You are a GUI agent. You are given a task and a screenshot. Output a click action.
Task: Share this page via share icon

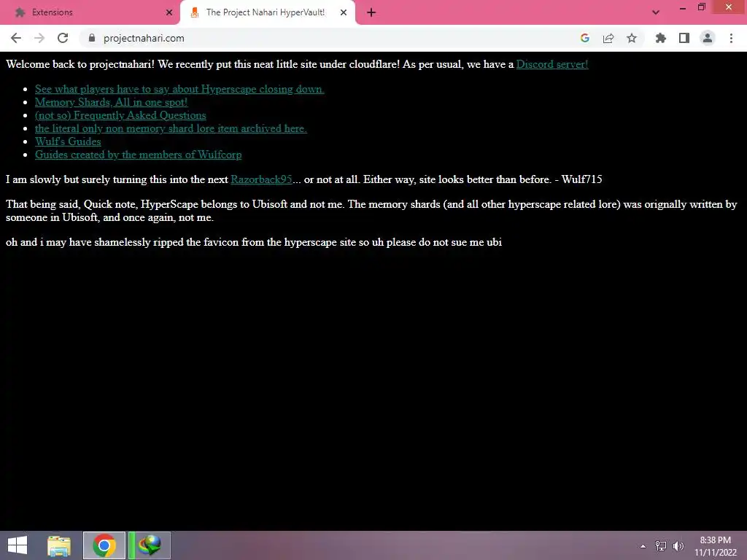click(608, 38)
